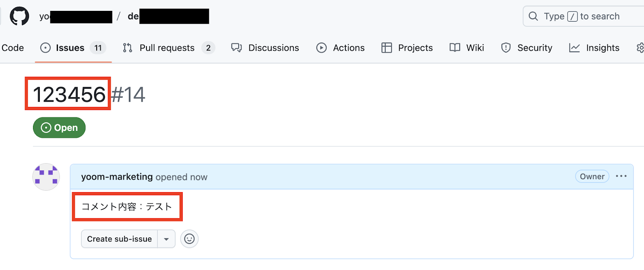The height and width of the screenshot is (270, 644).
Task: Expand the Create sub-issue dropdown arrow
Action: (166, 239)
